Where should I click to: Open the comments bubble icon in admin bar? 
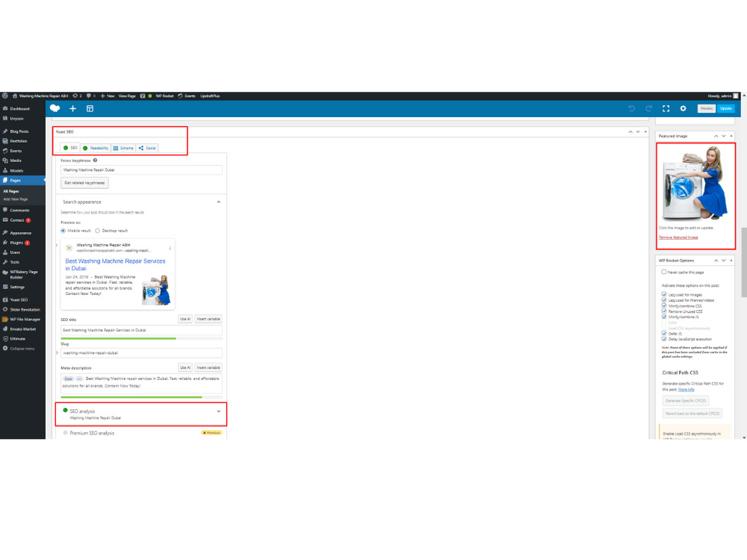click(x=91, y=96)
